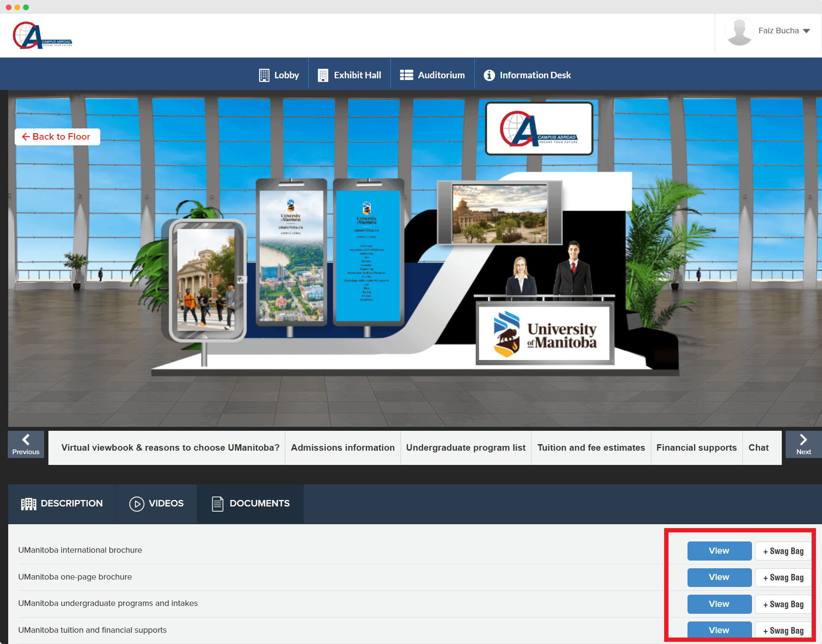Viewport: 822px width, 644px height.
Task: Click the Description building icon
Action: coord(29,504)
